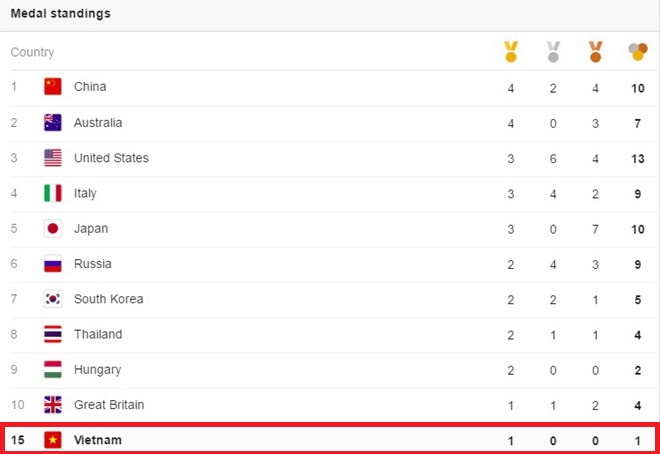Click United States total of 13
This screenshot has height=454, width=660.
click(x=637, y=158)
